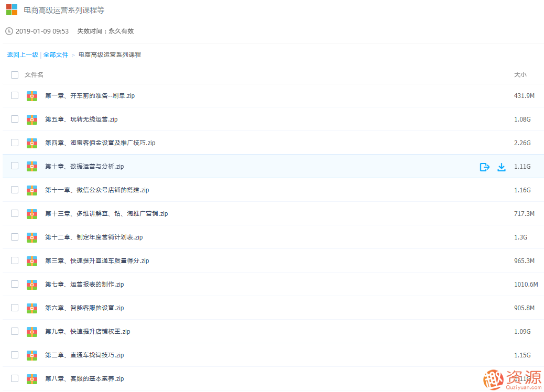The height and width of the screenshot is (392, 544).
Task: Click the colorful four-square share logo
Action: (12, 10)
